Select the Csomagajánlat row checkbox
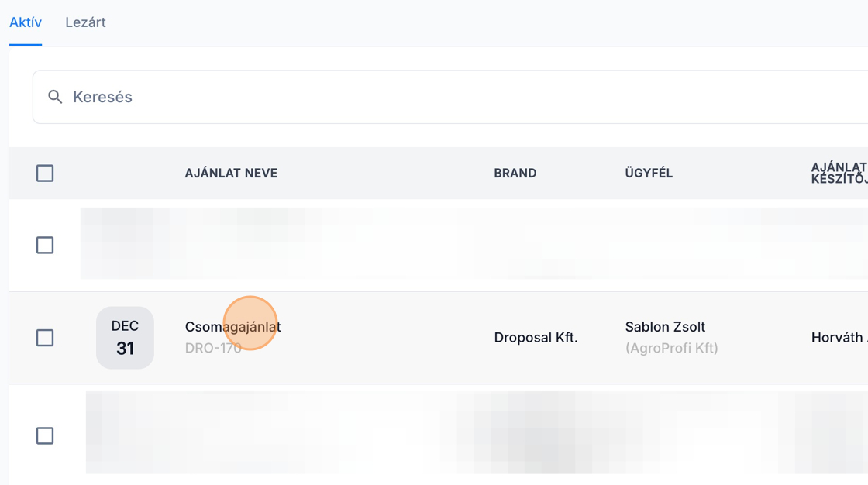The height and width of the screenshot is (485, 868). coord(45,338)
